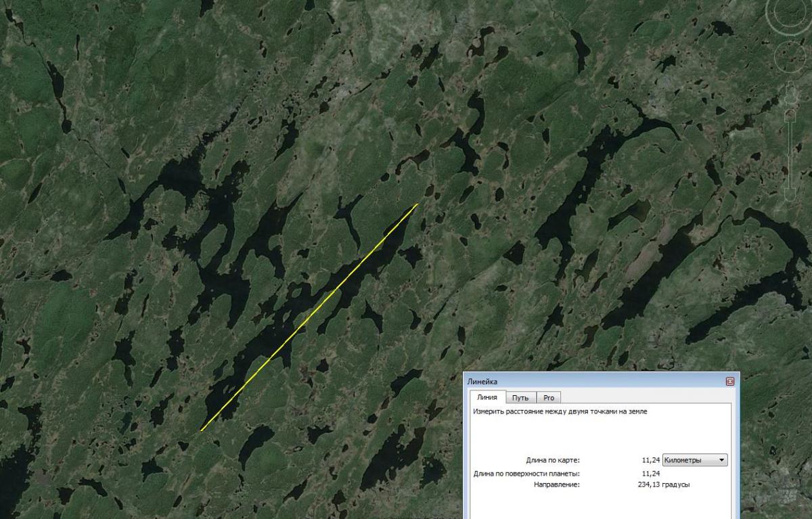Open the Километры units dropdown

pos(695,460)
